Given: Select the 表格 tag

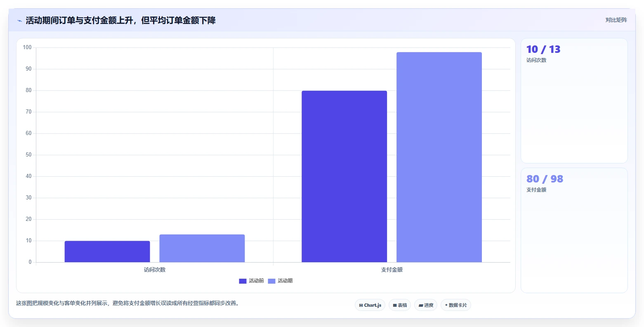Looking at the screenshot, I should point(400,305).
